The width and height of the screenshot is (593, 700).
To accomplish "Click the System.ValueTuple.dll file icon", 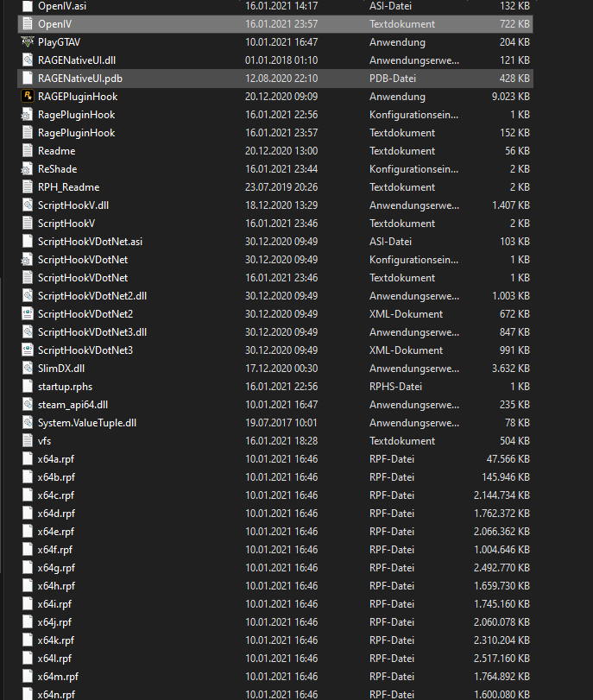I will 28,423.
